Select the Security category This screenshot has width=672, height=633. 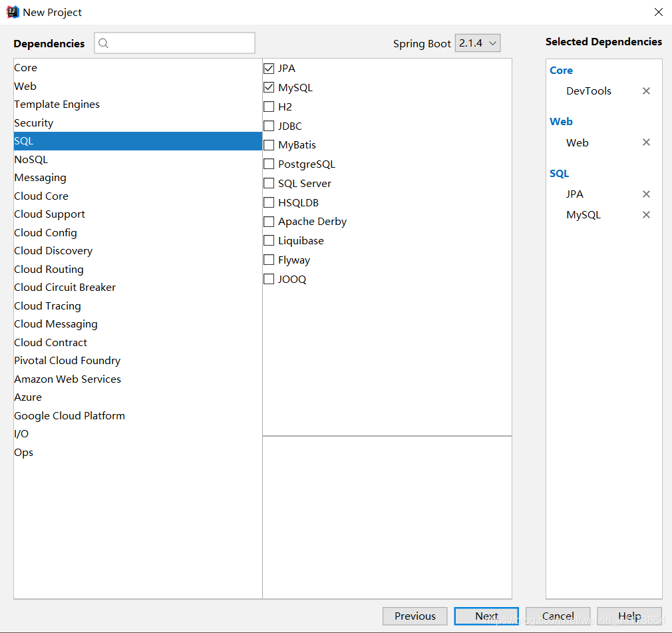pyautogui.click(x=138, y=122)
